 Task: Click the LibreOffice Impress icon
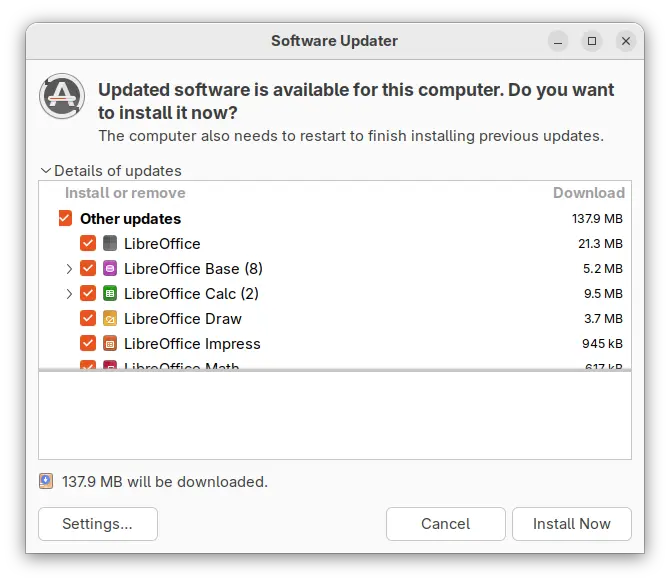click(x=110, y=344)
